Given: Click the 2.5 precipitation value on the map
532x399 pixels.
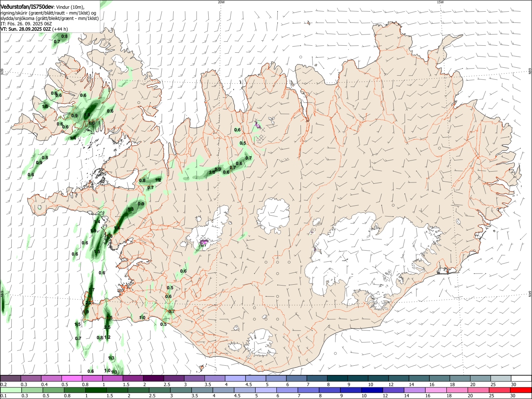Looking at the screenshot, I should pos(107,327).
